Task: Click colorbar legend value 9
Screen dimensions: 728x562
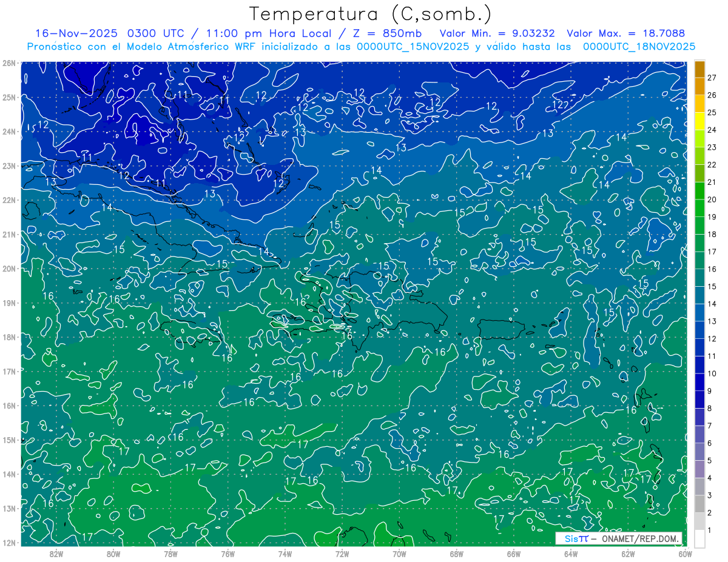Action: (x=710, y=391)
